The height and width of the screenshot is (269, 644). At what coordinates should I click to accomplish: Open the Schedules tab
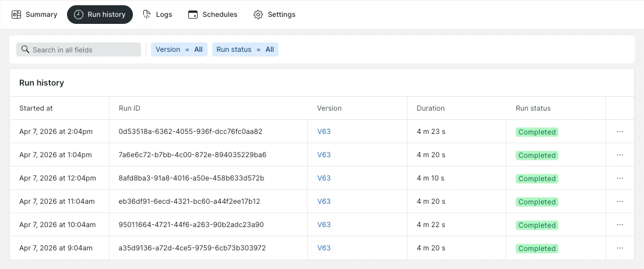[213, 15]
